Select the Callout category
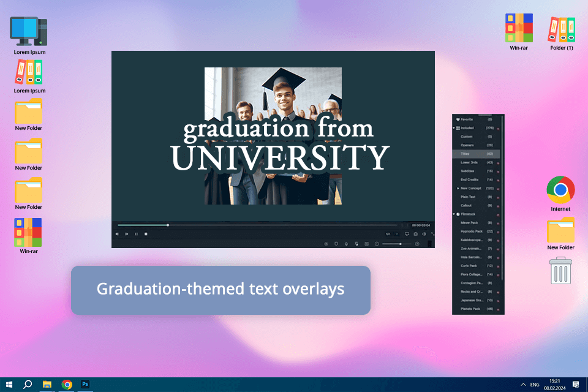Screen dimensions: 588x392 tap(477, 206)
